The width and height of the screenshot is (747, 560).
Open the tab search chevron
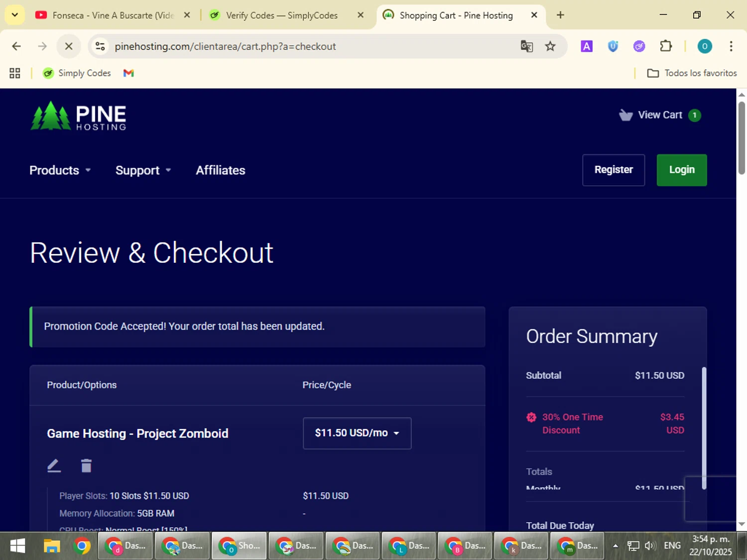point(15,15)
